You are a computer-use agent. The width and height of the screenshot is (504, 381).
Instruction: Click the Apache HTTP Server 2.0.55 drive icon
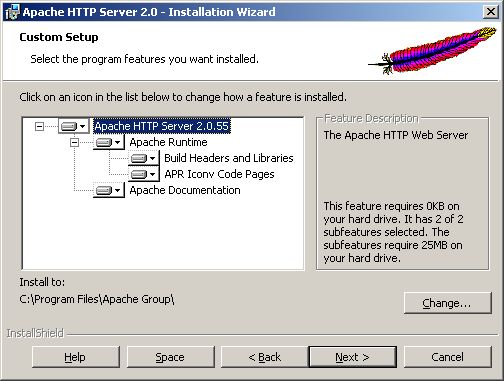point(69,126)
